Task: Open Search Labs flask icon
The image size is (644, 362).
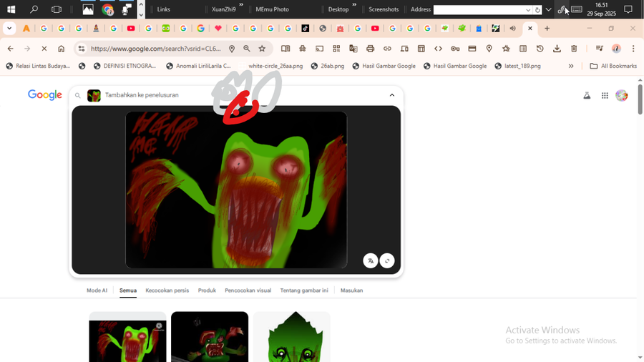Action: click(587, 95)
